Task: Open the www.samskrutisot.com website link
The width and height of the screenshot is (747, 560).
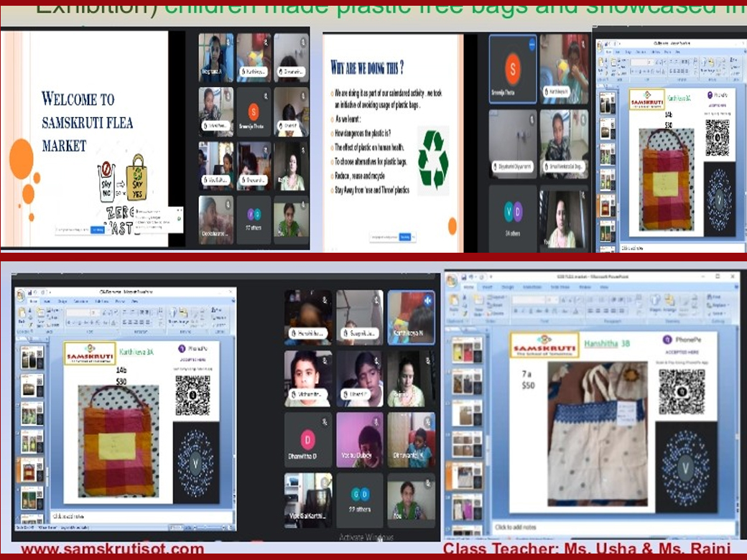Action: click(111, 550)
